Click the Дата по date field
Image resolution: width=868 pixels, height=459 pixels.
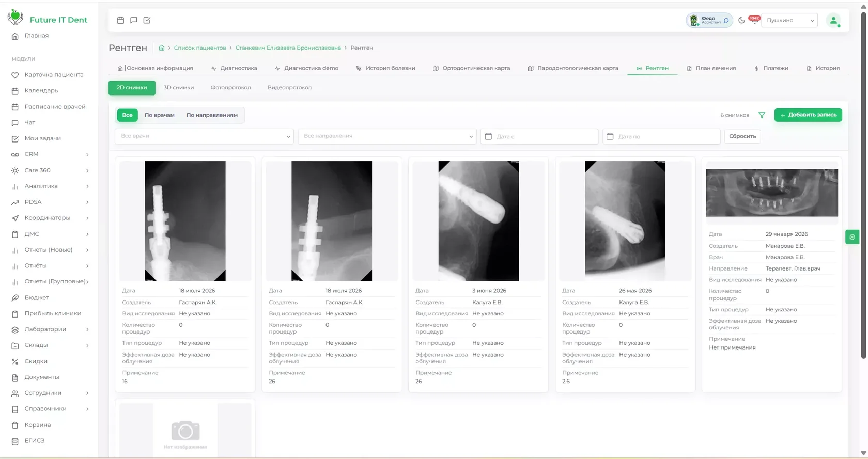tap(661, 136)
